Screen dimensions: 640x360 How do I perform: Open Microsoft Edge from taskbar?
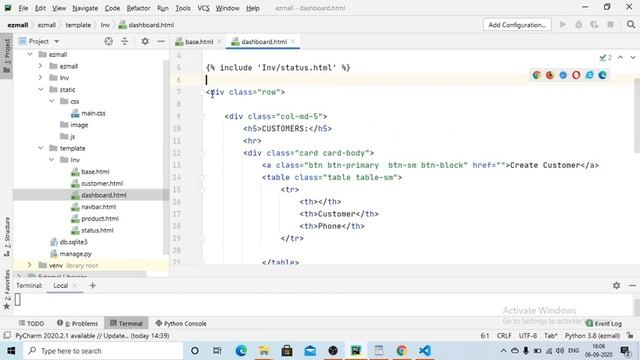tap(241, 351)
